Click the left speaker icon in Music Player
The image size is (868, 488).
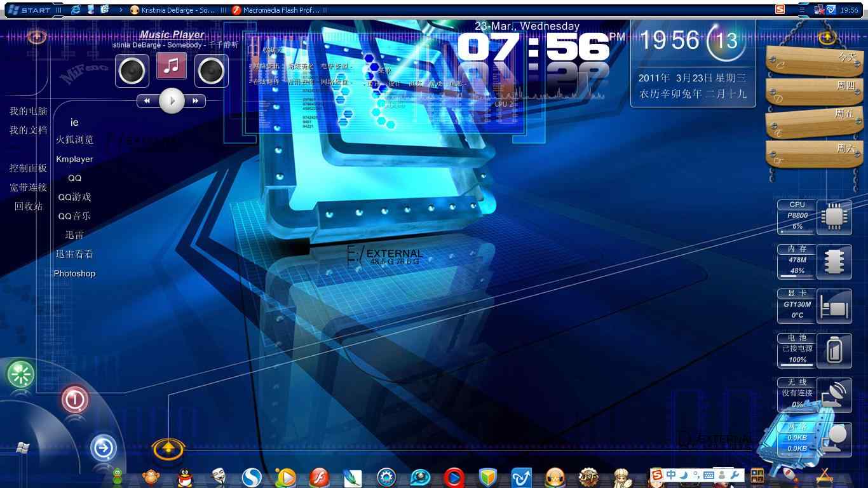pos(132,70)
